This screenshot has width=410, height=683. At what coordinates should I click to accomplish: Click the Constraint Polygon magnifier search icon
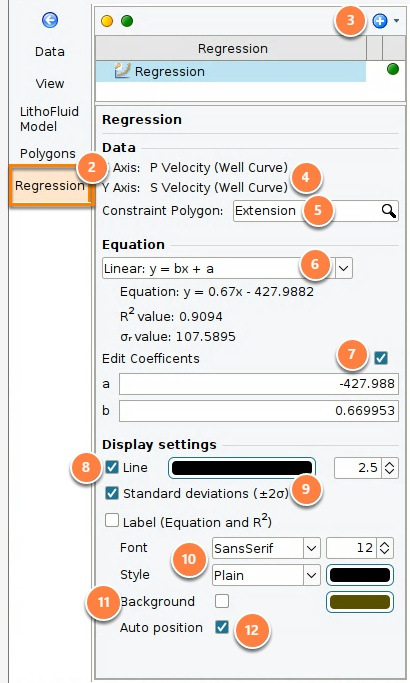click(x=389, y=211)
